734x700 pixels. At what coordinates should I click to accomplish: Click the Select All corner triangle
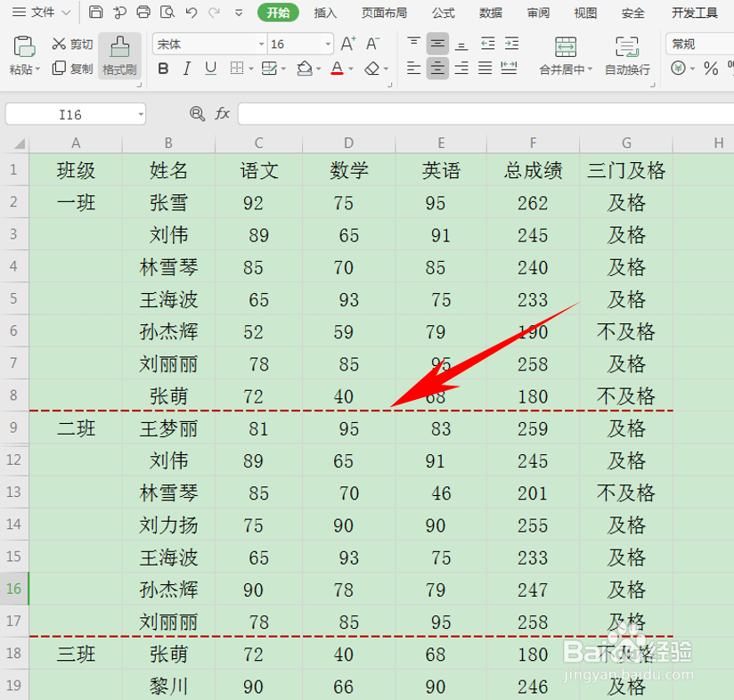20,143
